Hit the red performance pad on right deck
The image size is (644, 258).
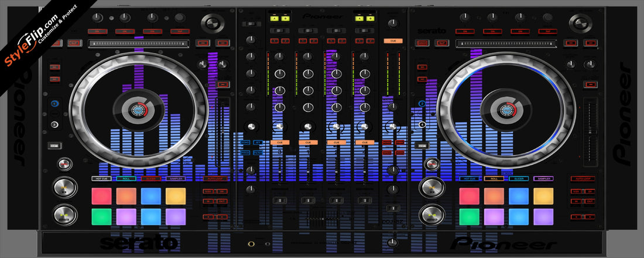470,196
